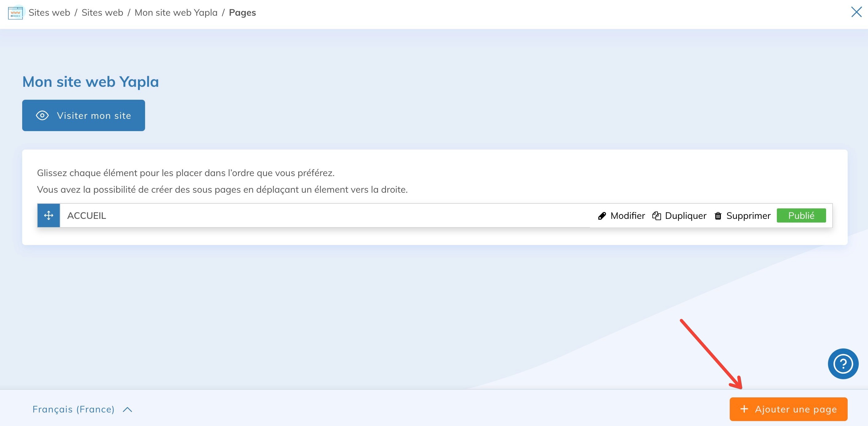This screenshot has height=426, width=868.
Task: Click Dupliquer to copy the ACCUEIL page
Action: tap(685, 215)
